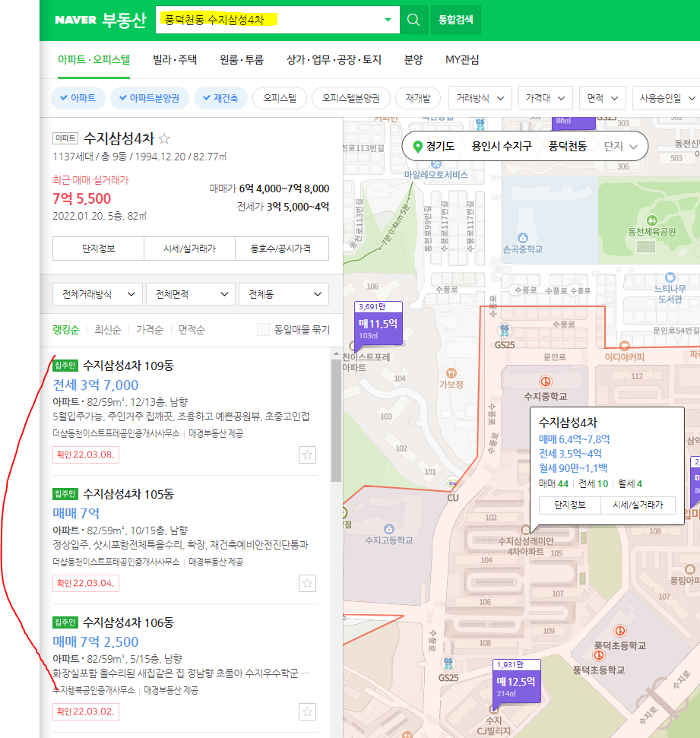Image resolution: width=700 pixels, height=738 pixels.
Task: Toggle 아파트 filter chip
Action: tap(78, 98)
